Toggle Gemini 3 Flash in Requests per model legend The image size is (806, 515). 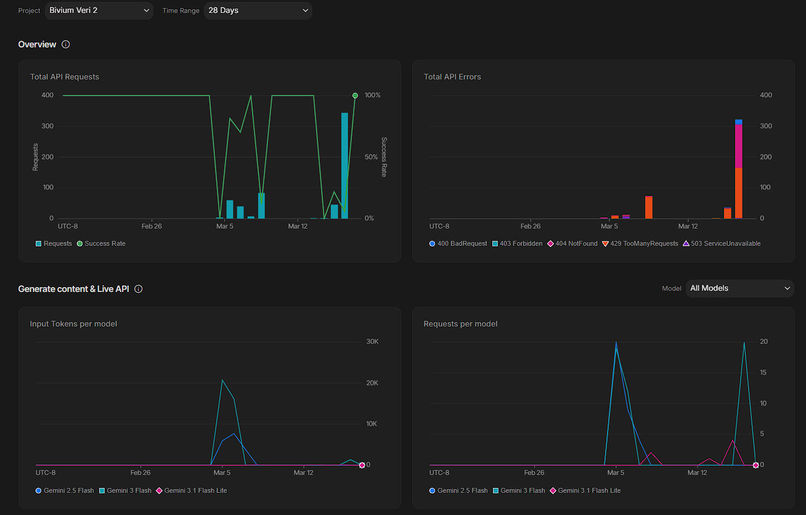(519, 491)
